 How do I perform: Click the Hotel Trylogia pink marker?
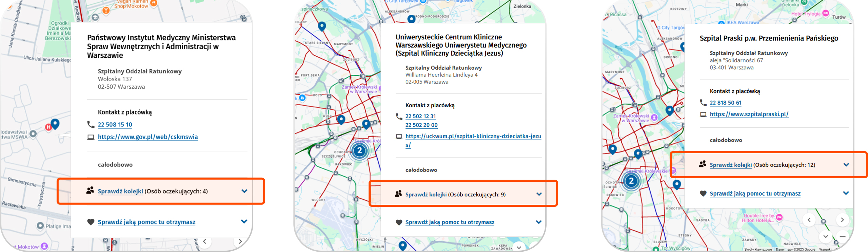[x=826, y=13]
